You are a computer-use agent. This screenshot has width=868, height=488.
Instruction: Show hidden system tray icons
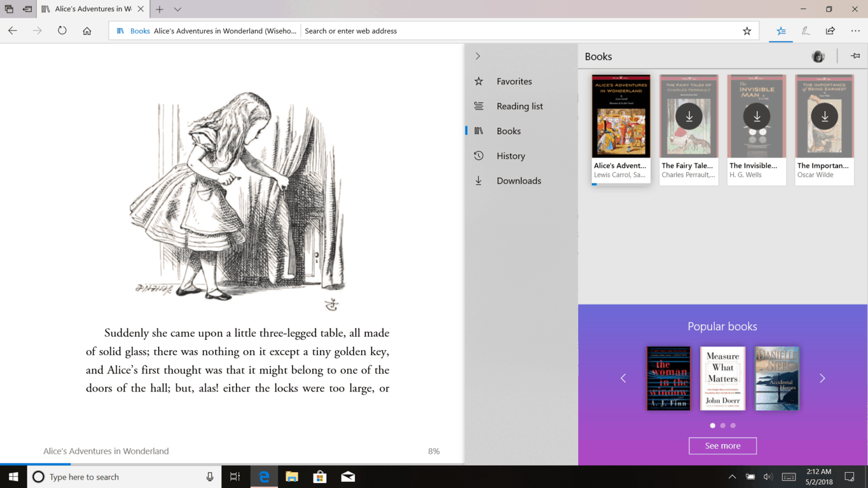[732, 477]
